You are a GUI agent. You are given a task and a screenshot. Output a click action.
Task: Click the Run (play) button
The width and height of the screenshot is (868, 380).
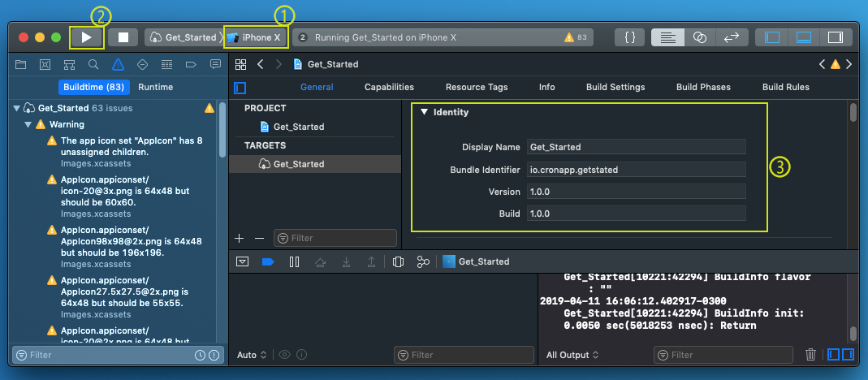point(87,37)
